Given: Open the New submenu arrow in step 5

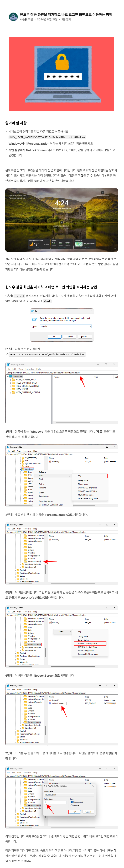Looking at the screenshot, I should point(70,631).
